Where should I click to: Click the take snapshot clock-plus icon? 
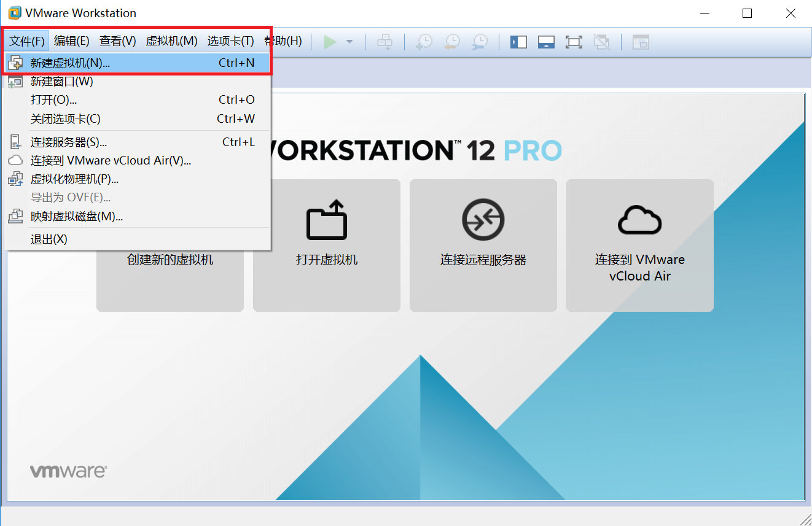[424, 42]
